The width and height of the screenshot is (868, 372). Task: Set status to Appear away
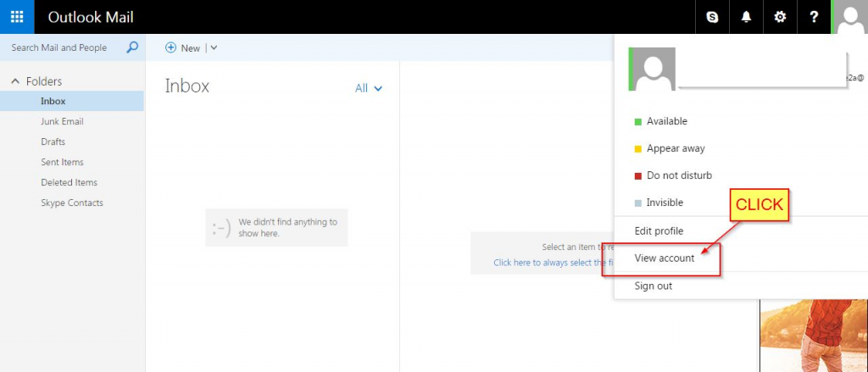670,148
